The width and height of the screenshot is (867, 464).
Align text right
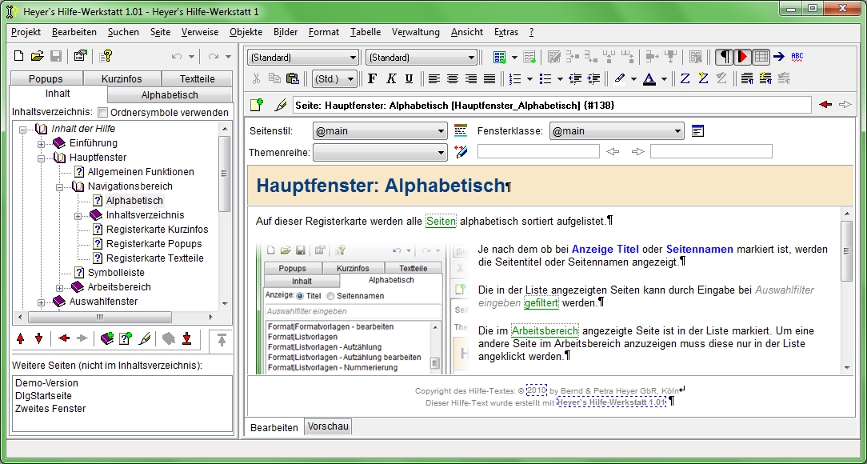[471, 79]
